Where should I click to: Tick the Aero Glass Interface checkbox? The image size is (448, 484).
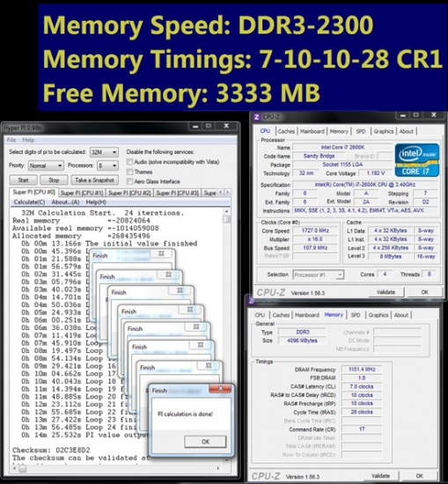(x=129, y=181)
